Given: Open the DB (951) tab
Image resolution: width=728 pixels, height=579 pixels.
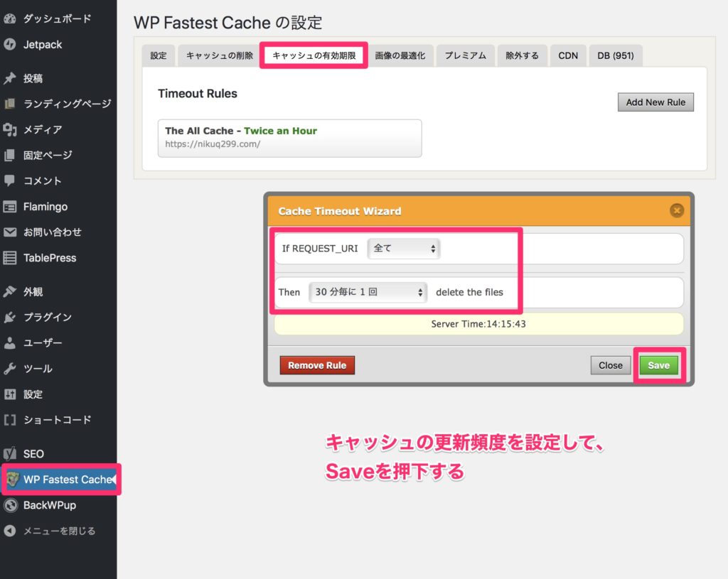Looking at the screenshot, I should [x=615, y=55].
